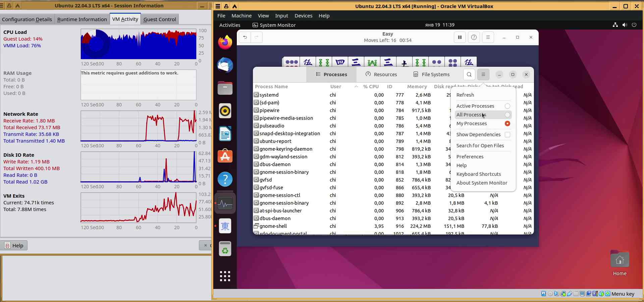Undo the last Mahjongg move

tap(245, 37)
